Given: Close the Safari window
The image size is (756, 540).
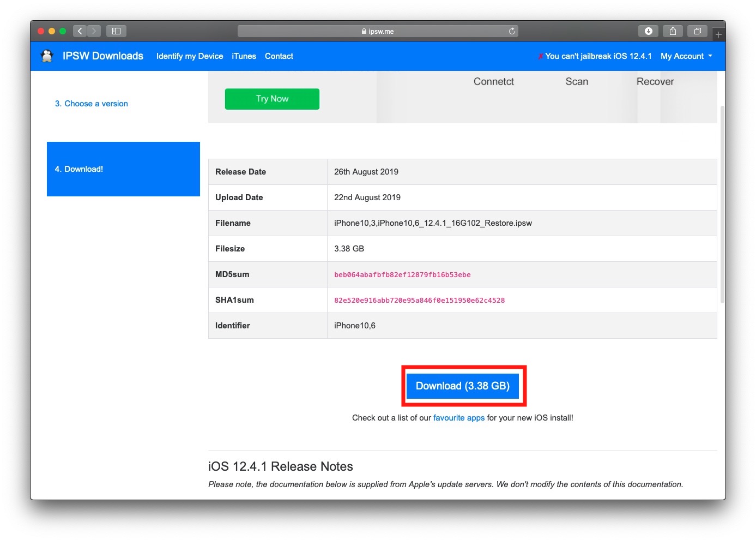Looking at the screenshot, I should point(41,31).
